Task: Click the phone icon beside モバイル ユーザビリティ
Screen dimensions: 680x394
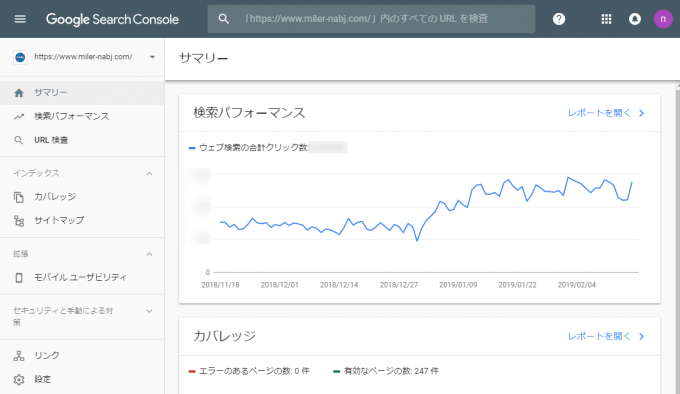Action: (x=19, y=278)
